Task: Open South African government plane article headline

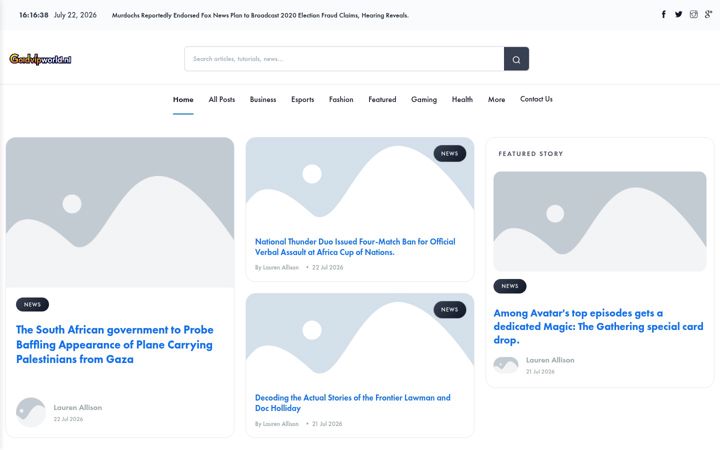Action: click(115, 344)
